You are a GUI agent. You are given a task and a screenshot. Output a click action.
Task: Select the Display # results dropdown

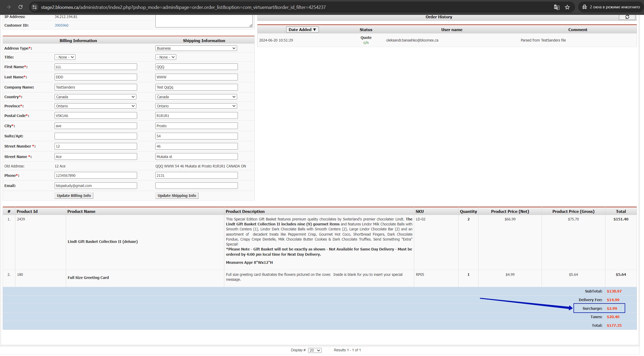click(x=315, y=350)
